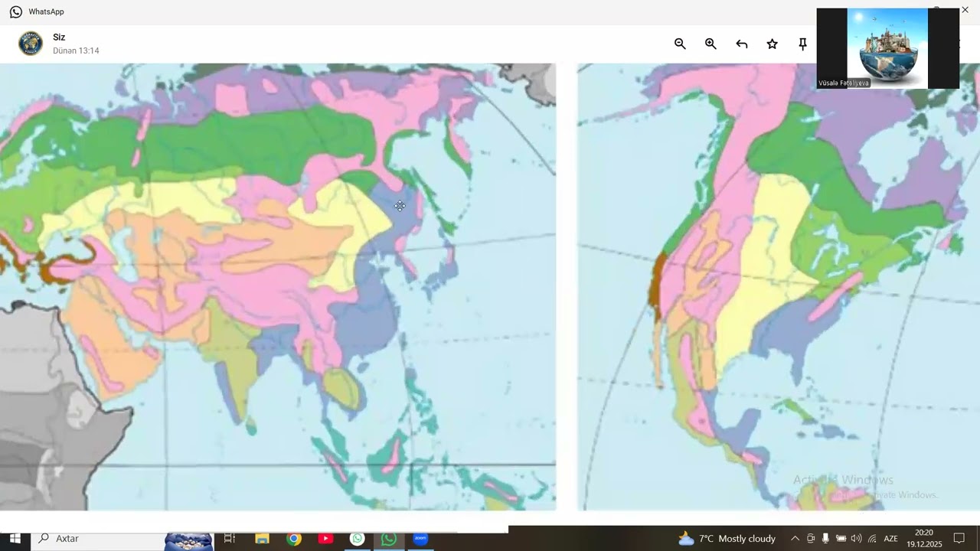980x551 pixels.
Task: Open the Windows Start menu
Action: (15, 539)
